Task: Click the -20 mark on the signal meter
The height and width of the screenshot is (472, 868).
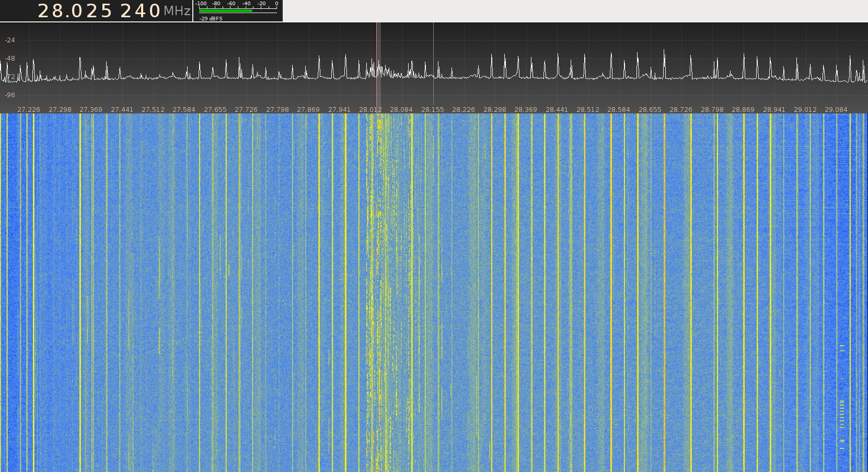Action: coord(261,4)
